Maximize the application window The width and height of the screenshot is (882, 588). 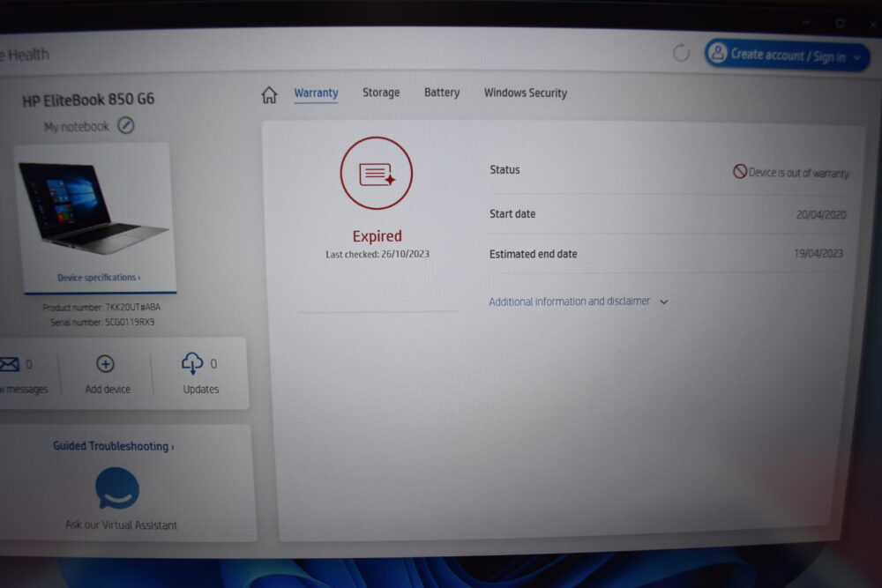[840, 23]
